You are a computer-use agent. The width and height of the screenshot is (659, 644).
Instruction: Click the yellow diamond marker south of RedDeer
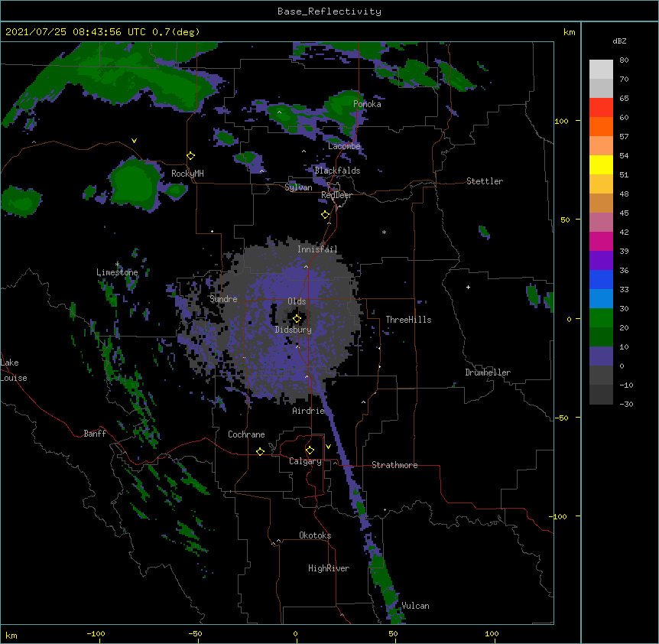click(x=325, y=215)
